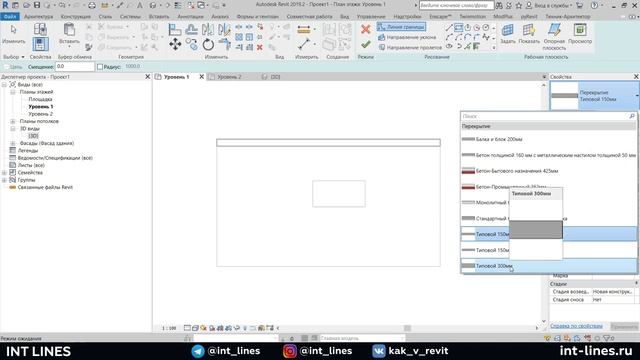Viewport: 640px width, 360px height.
Task: Open the Файл tab
Action: (x=10, y=17)
